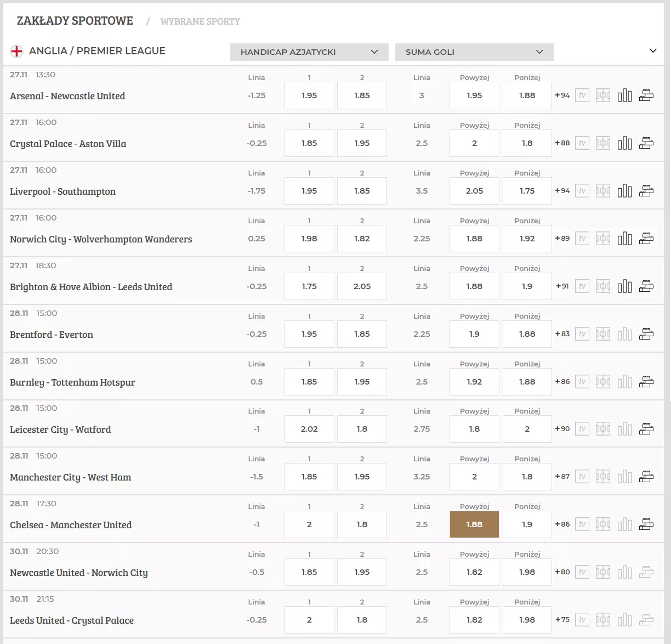This screenshot has width=671, height=644.
Task: Pick Powyżej 2.05 for Liverpool - Southampton
Action: pyautogui.click(x=474, y=191)
